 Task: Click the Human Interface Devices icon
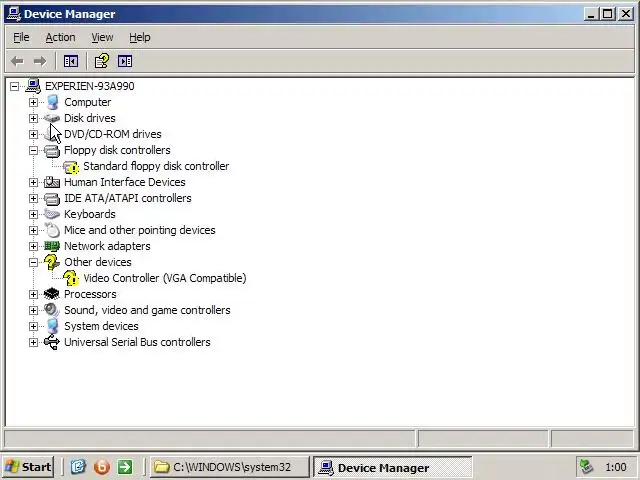click(x=52, y=182)
